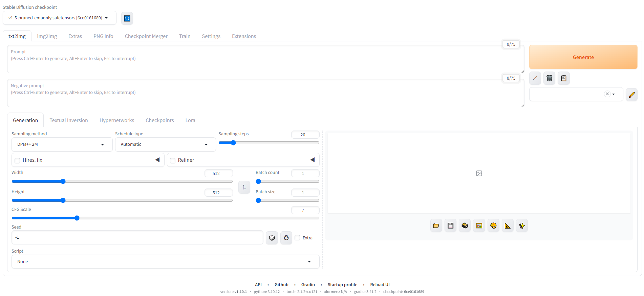Open the Settings tab

coord(211,36)
